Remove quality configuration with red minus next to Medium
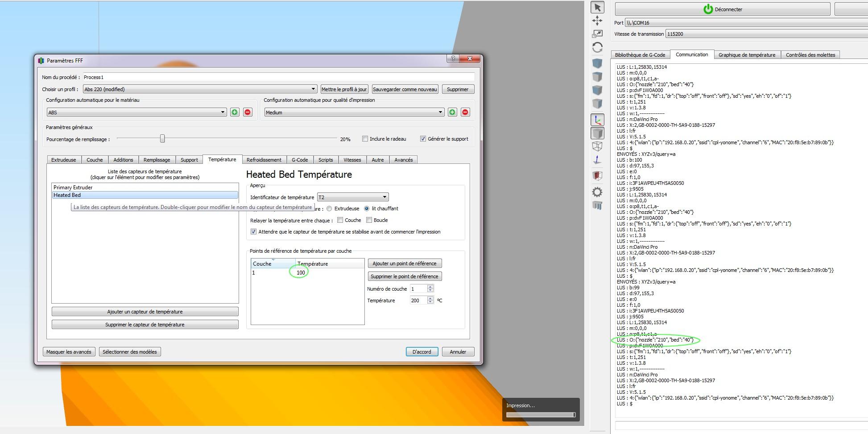 click(465, 112)
